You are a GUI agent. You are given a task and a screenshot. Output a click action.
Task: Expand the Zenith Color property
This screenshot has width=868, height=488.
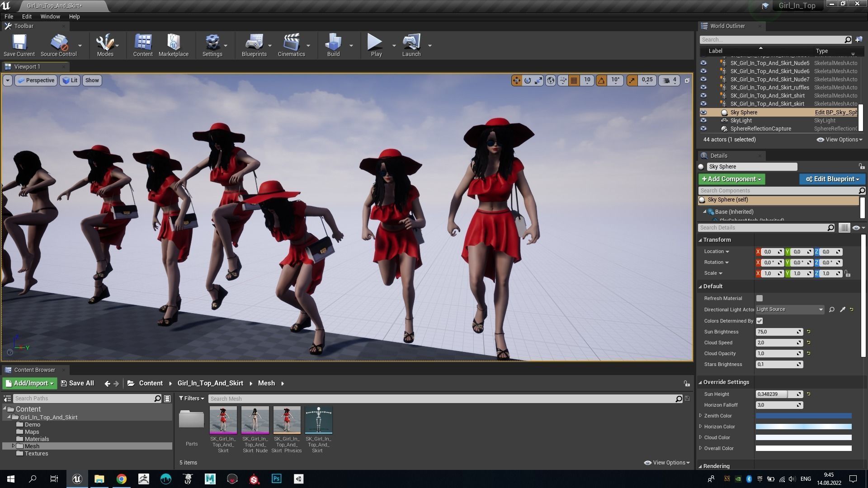click(701, 416)
